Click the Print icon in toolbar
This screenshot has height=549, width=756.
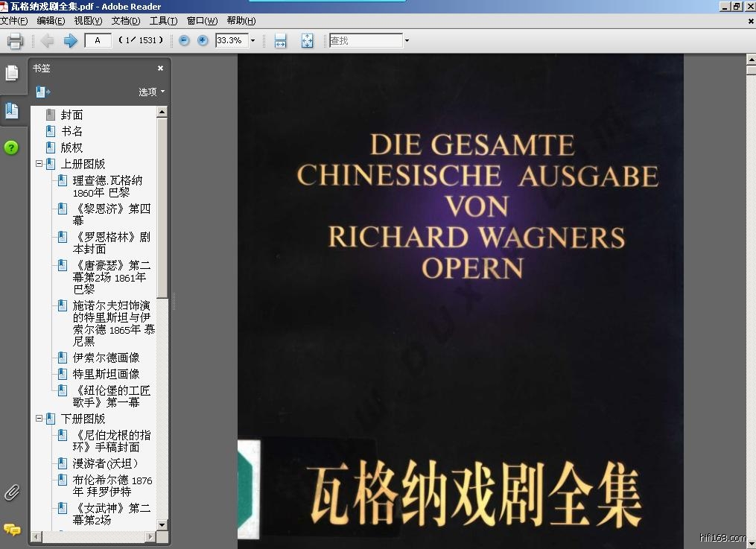(15, 41)
